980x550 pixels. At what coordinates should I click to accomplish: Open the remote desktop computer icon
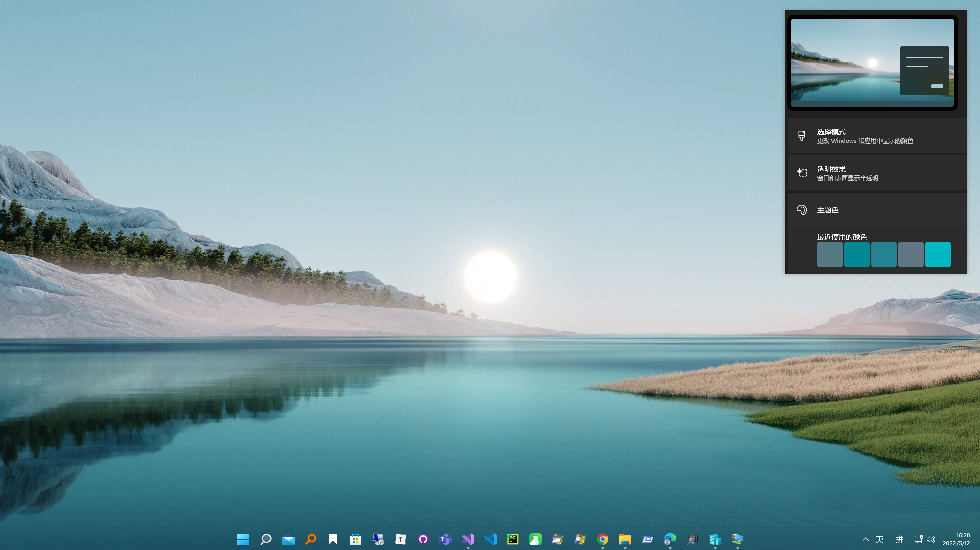click(378, 539)
